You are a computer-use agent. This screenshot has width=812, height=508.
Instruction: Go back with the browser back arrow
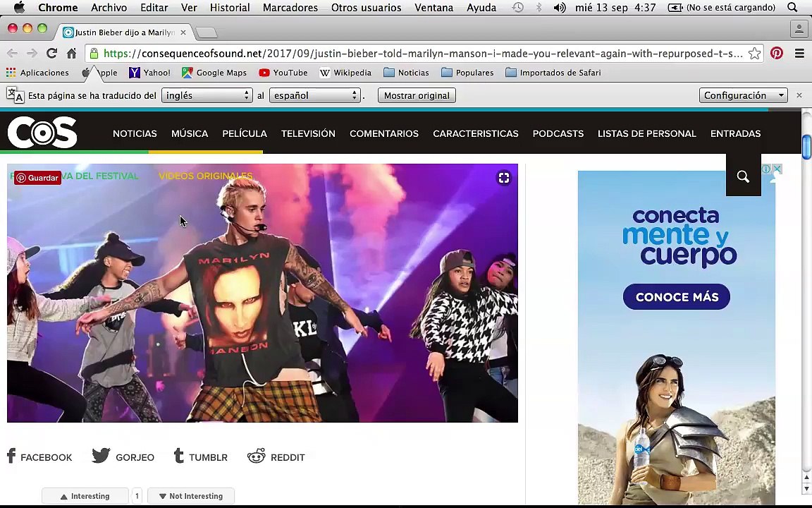(13, 54)
